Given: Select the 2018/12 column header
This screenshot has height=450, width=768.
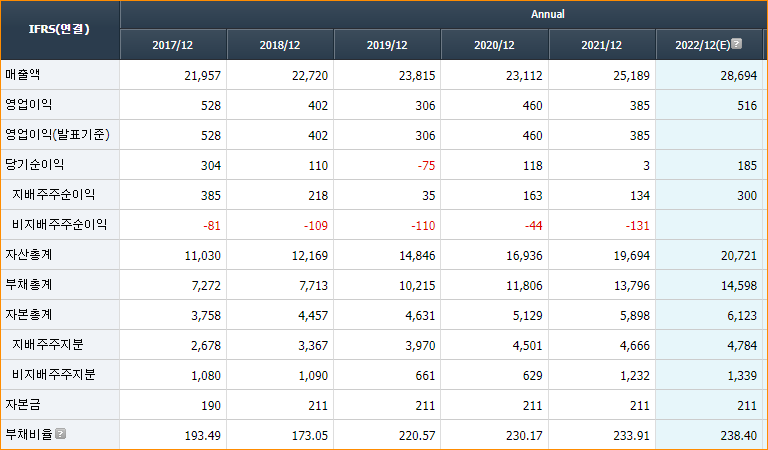Looking at the screenshot, I should (x=280, y=45).
